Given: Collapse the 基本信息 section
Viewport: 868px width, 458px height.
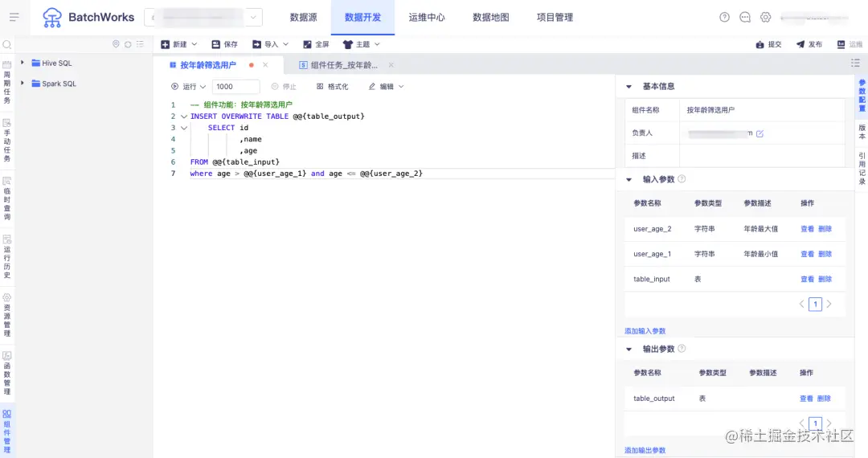Looking at the screenshot, I should pyautogui.click(x=628, y=86).
